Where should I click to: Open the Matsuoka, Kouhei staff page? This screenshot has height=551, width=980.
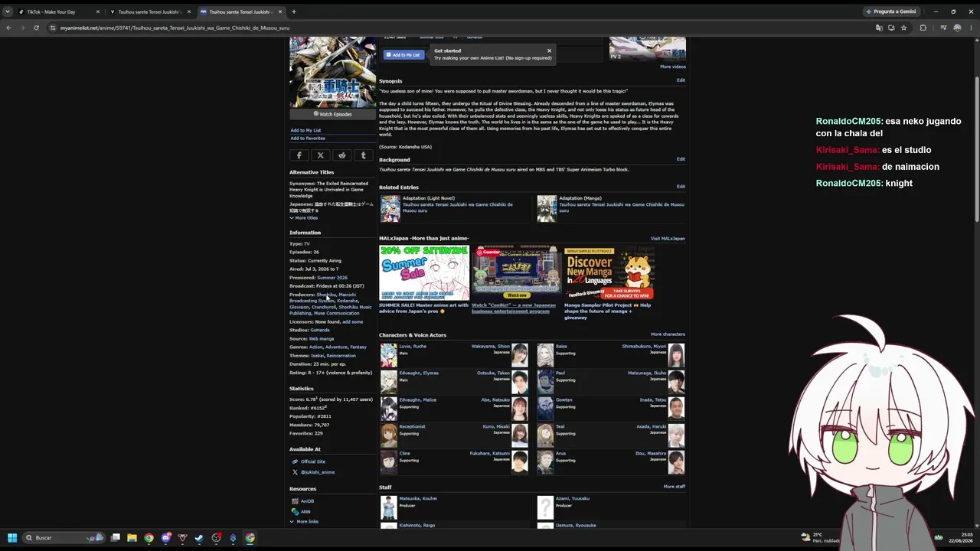[x=418, y=498]
